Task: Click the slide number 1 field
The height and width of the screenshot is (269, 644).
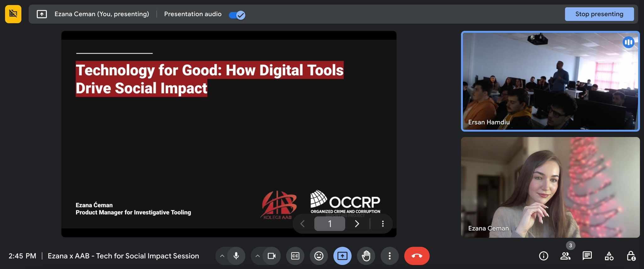Action: tap(330, 224)
